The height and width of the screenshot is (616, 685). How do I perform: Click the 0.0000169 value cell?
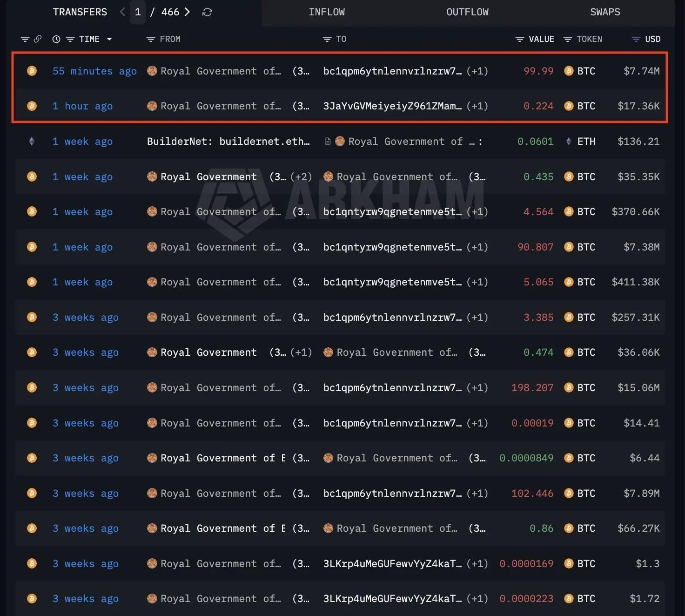tap(526, 564)
